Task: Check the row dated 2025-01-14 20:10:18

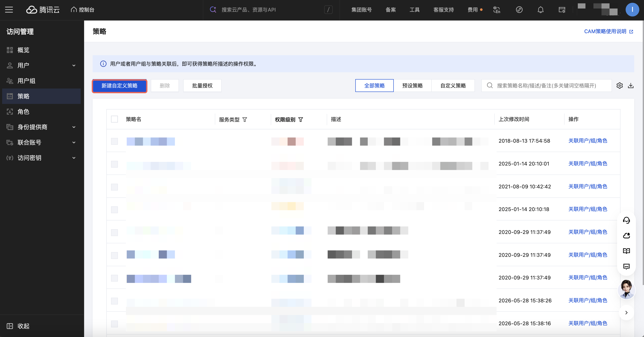Action: click(114, 210)
